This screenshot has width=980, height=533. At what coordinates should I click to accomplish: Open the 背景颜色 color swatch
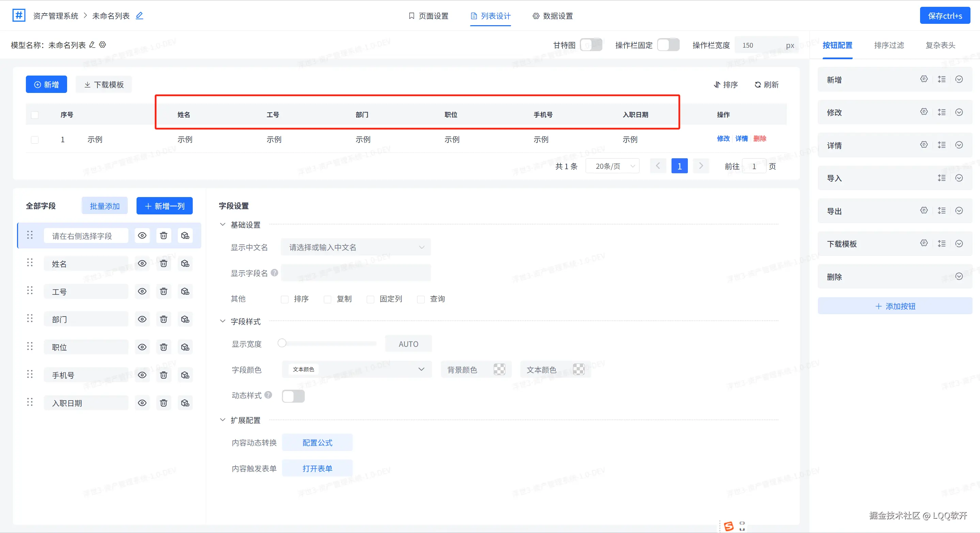[499, 370]
